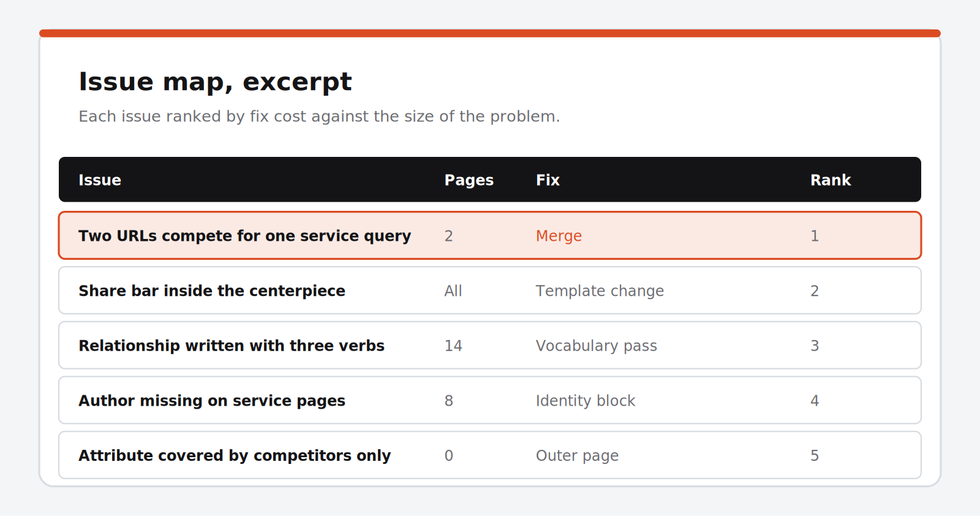Select 'Share bar inside the centerpiece' issue
Viewport: 980px width, 516px height.
(x=212, y=290)
